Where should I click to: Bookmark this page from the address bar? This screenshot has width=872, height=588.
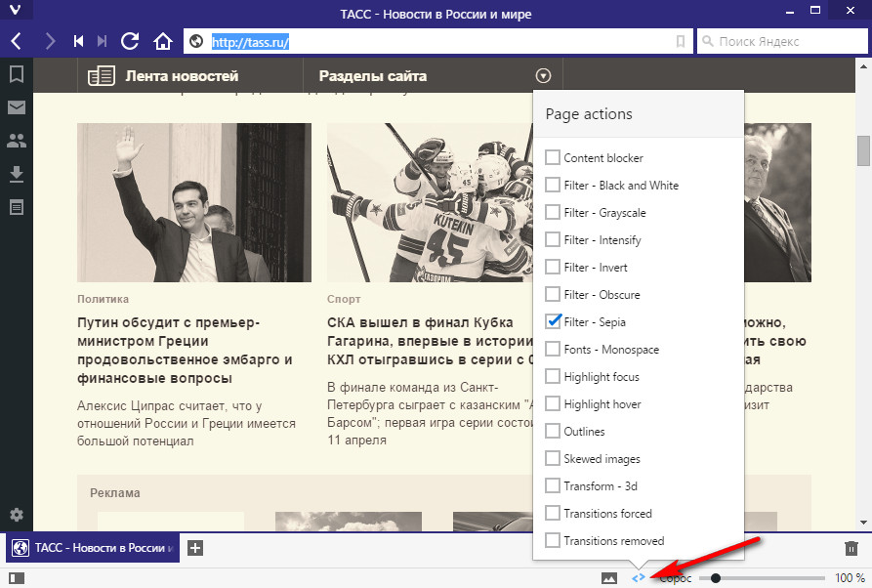click(x=681, y=42)
